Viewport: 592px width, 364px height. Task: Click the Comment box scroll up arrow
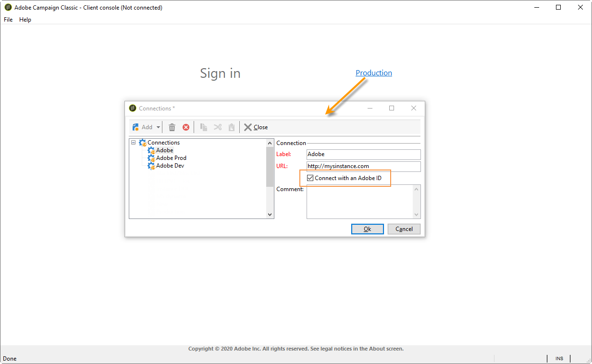pos(416,189)
